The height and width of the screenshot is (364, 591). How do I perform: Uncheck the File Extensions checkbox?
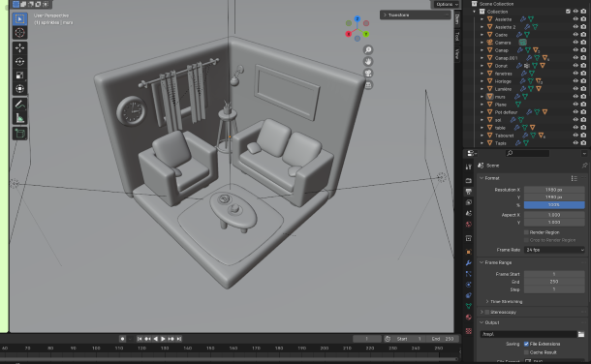pyautogui.click(x=526, y=344)
